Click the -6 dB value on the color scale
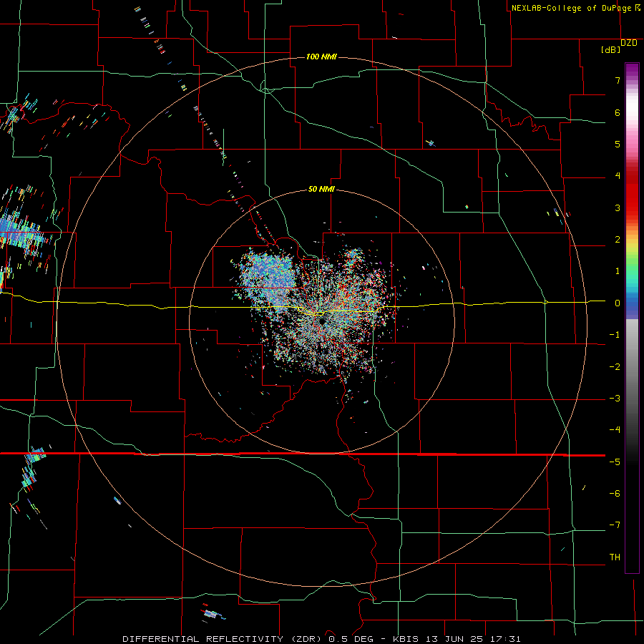Screen dimensions: 644x644 pyautogui.click(x=615, y=494)
